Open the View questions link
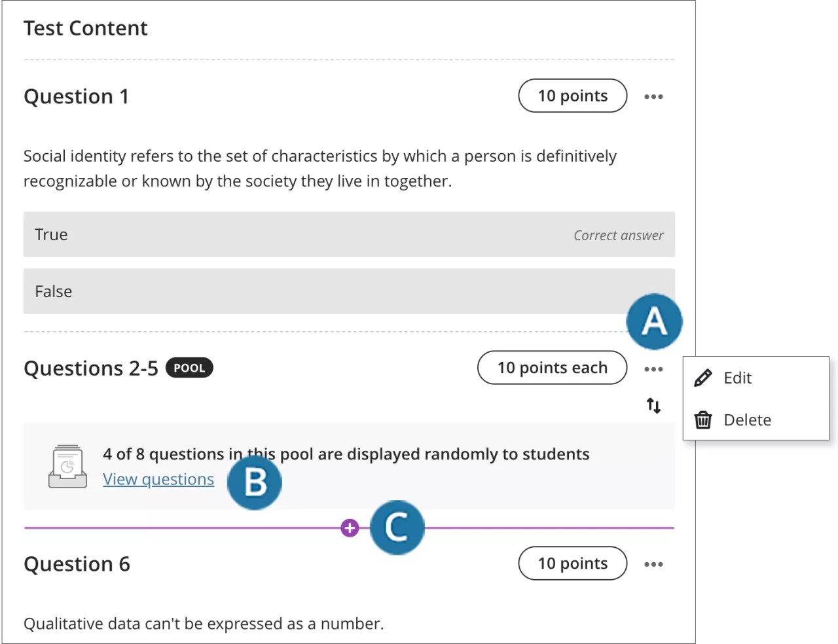 pyautogui.click(x=158, y=479)
